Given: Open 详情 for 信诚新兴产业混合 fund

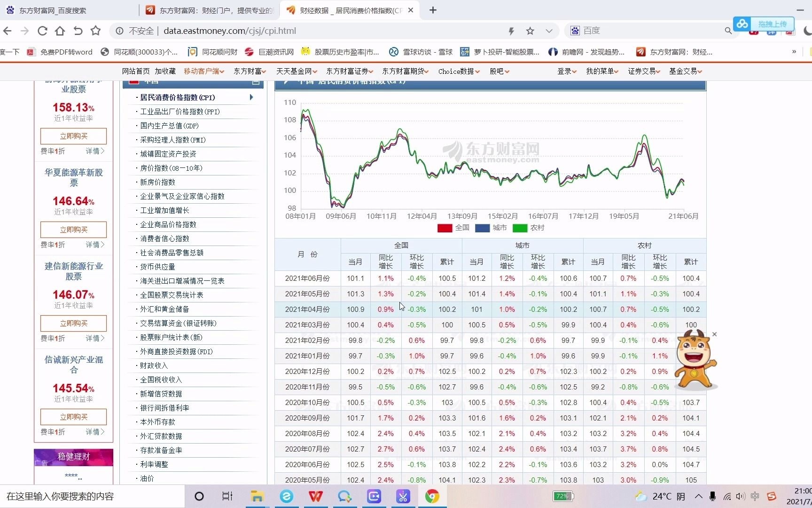Looking at the screenshot, I should point(95,432).
